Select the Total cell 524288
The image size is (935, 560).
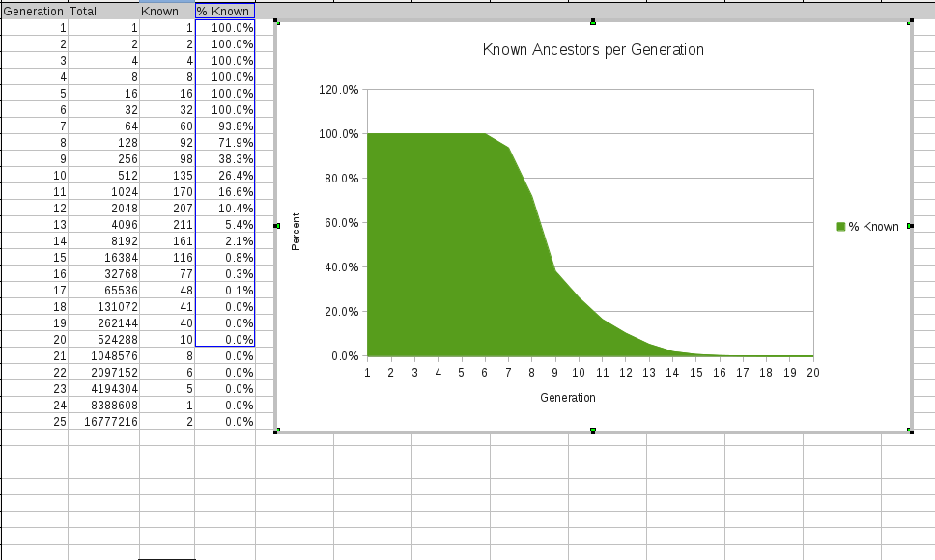pyautogui.click(x=103, y=340)
